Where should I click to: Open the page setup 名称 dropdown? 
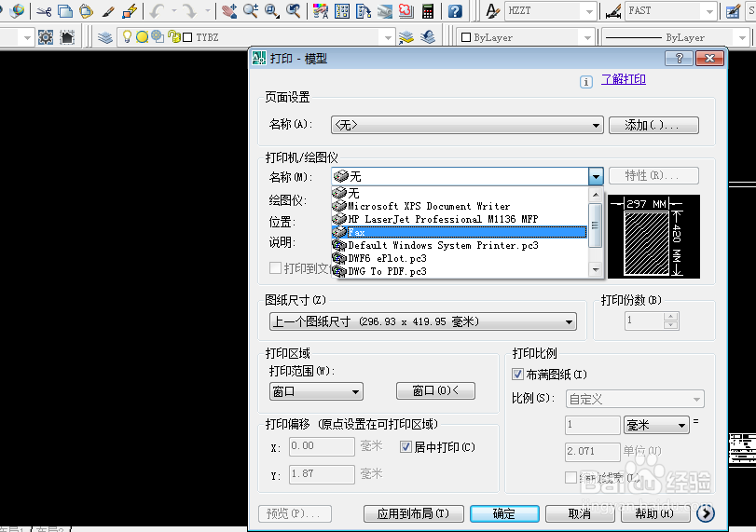point(467,125)
